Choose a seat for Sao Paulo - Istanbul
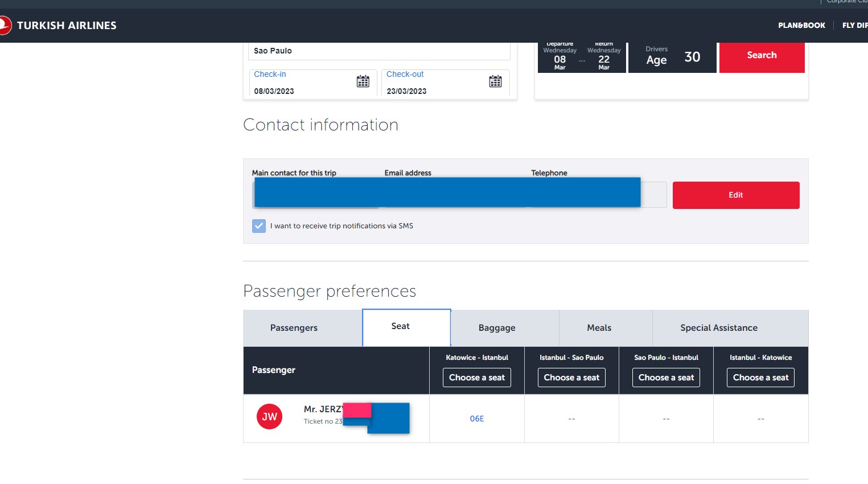The height and width of the screenshot is (484, 868). tap(666, 378)
